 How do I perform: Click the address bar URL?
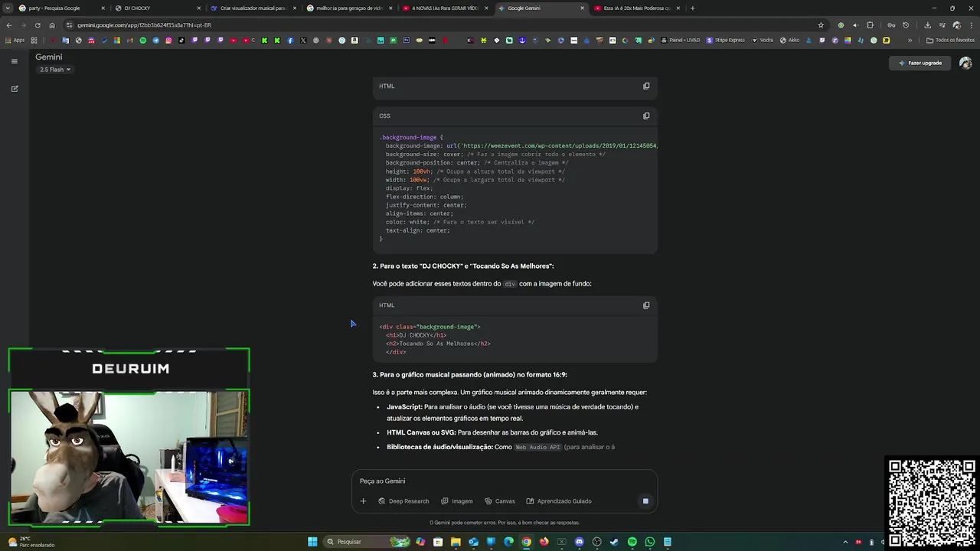144,25
